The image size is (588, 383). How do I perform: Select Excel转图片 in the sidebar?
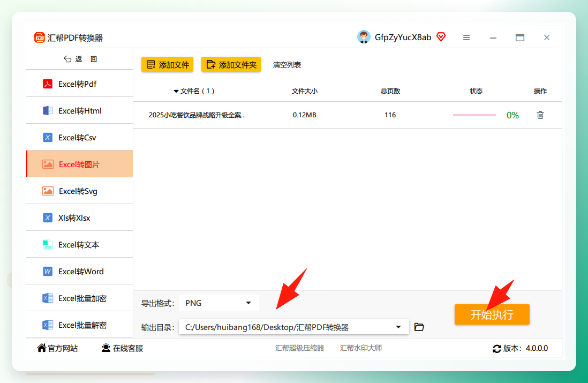[x=79, y=164]
